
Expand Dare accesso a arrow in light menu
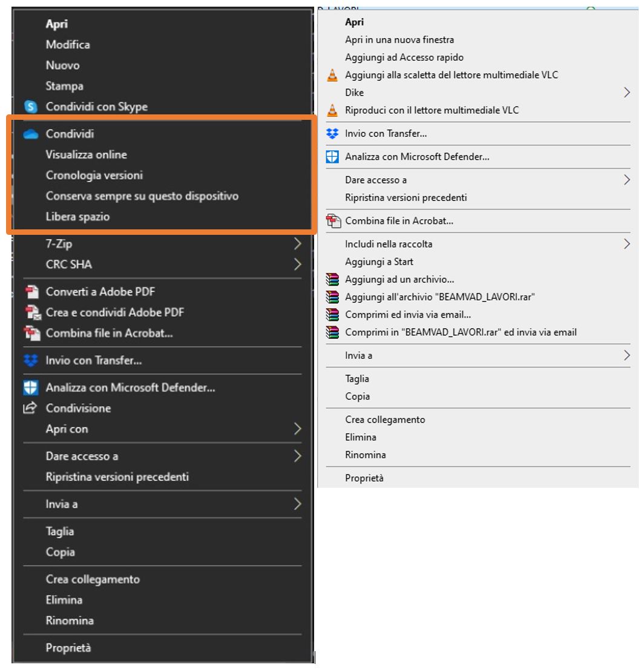click(626, 180)
